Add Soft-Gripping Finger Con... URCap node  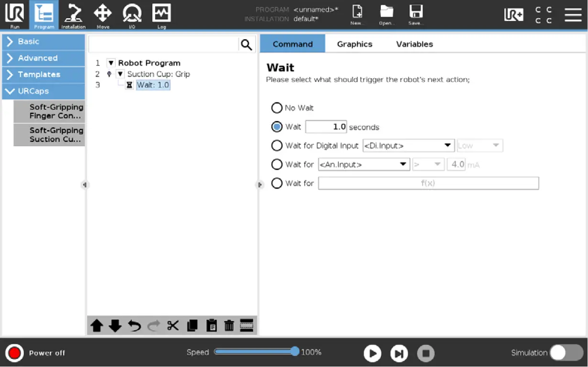(x=49, y=111)
